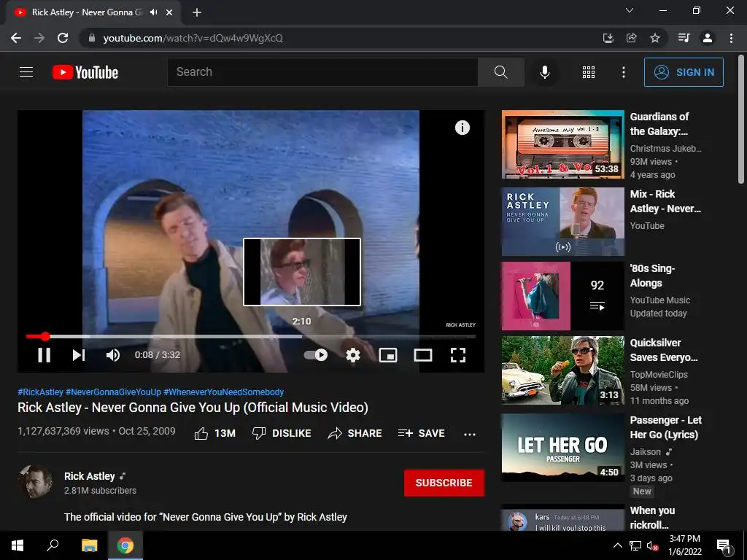747x560 pixels.
Task: Close the Rick Astley tab
Action: 169,12
